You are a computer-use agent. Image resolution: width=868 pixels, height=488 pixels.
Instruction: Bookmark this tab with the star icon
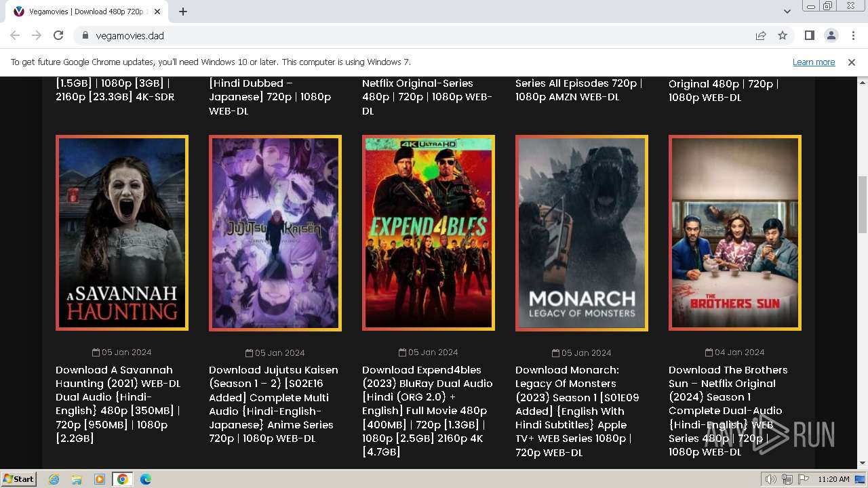pyautogui.click(x=783, y=35)
